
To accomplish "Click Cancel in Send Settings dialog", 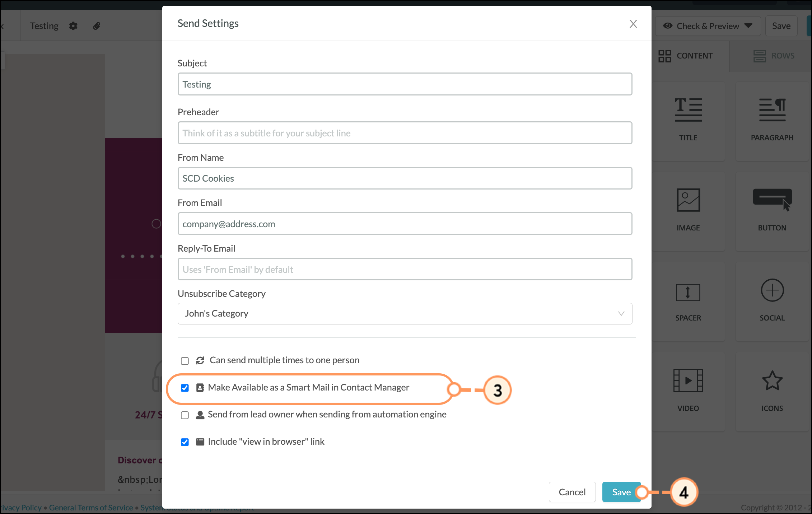I will 572,492.
